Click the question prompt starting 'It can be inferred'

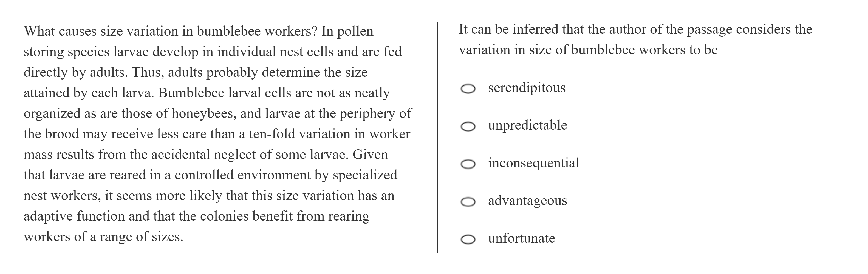pos(635,30)
